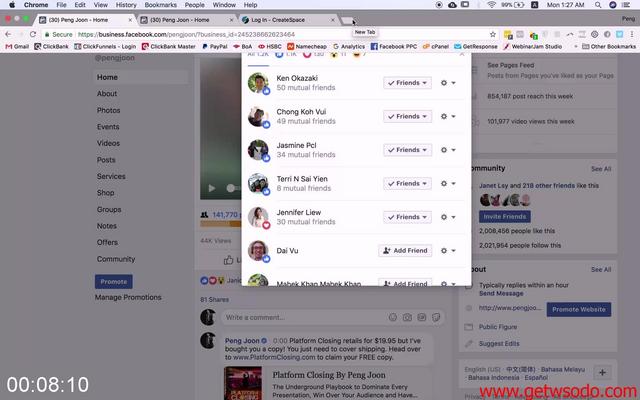This screenshot has width=640, height=400.
Task: Open Photos in the page sidebar
Action: (x=109, y=110)
